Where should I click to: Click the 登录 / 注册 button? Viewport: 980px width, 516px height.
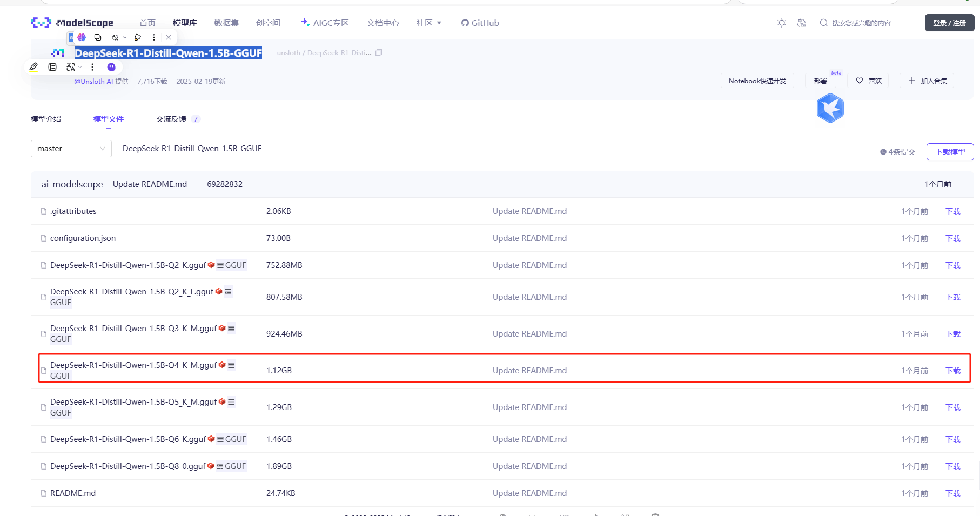[x=949, y=23]
